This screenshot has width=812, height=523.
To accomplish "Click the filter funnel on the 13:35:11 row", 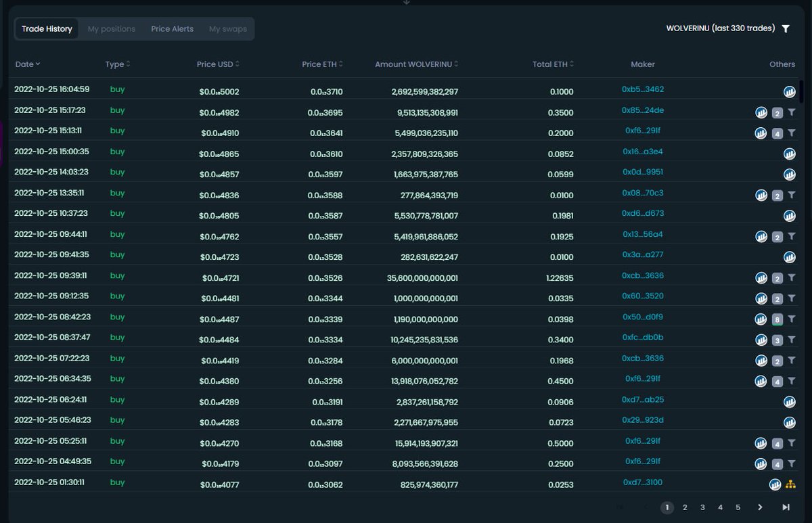I will click(791, 195).
